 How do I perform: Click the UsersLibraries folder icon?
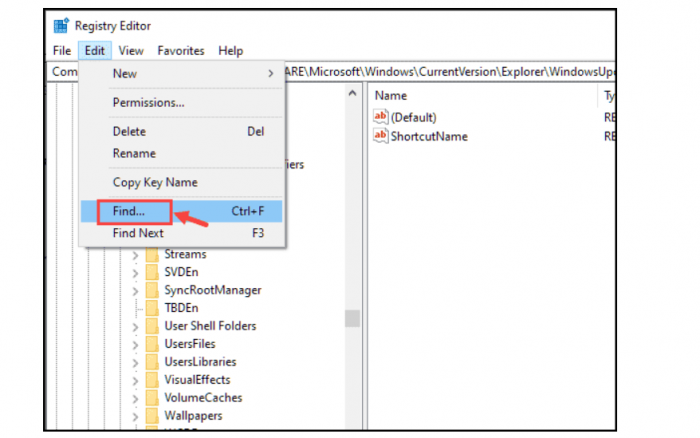pyautogui.click(x=152, y=362)
